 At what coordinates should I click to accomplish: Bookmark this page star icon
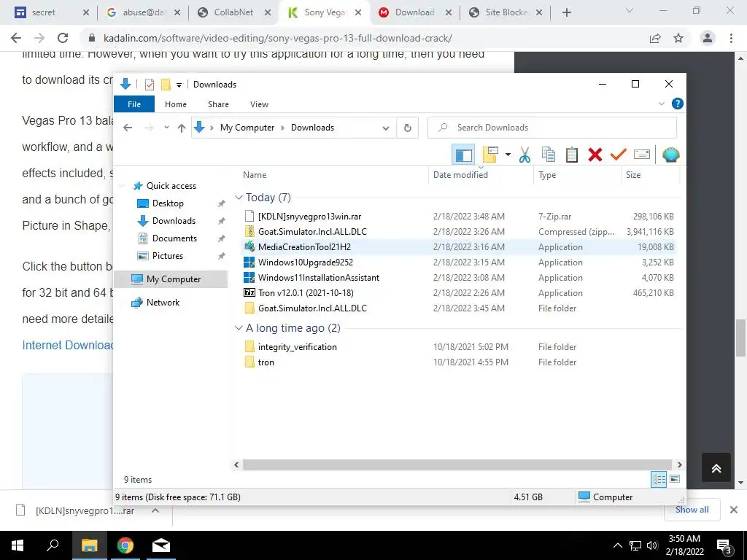tap(678, 38)
